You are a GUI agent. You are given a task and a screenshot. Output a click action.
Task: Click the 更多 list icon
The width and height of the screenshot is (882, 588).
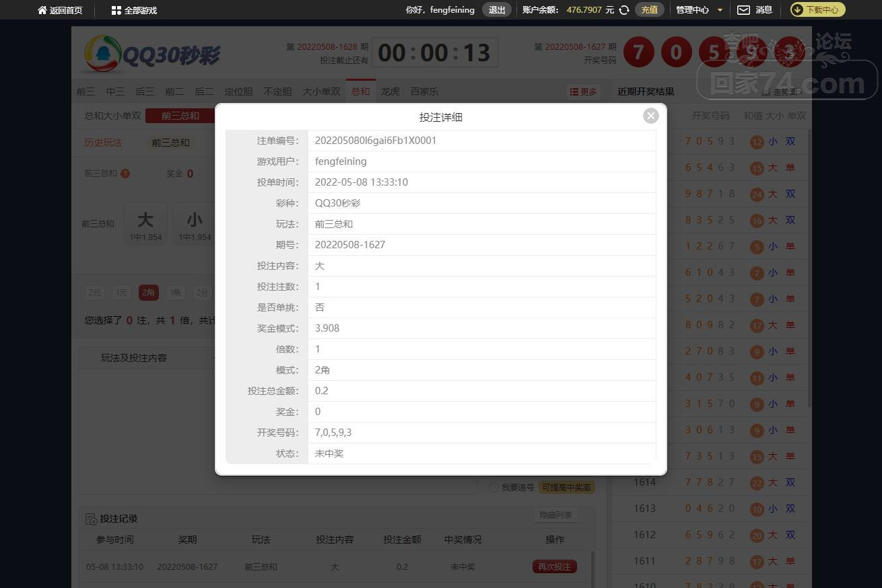pos(574,91)
